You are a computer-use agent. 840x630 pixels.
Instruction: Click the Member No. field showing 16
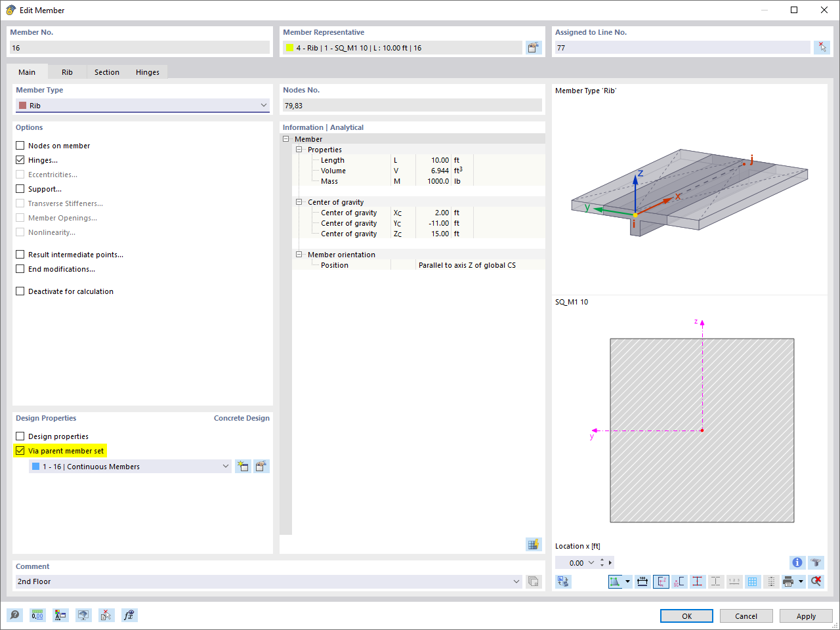click(x=140, y=48)
